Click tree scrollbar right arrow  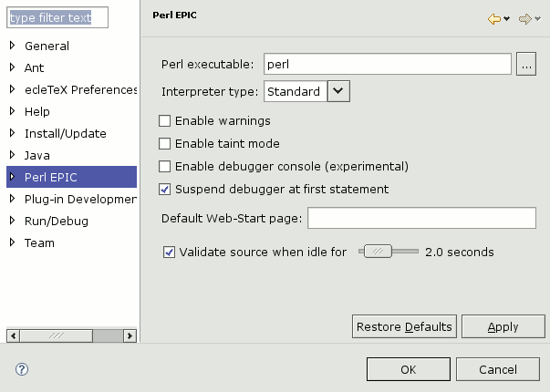[x=130, y=335]
